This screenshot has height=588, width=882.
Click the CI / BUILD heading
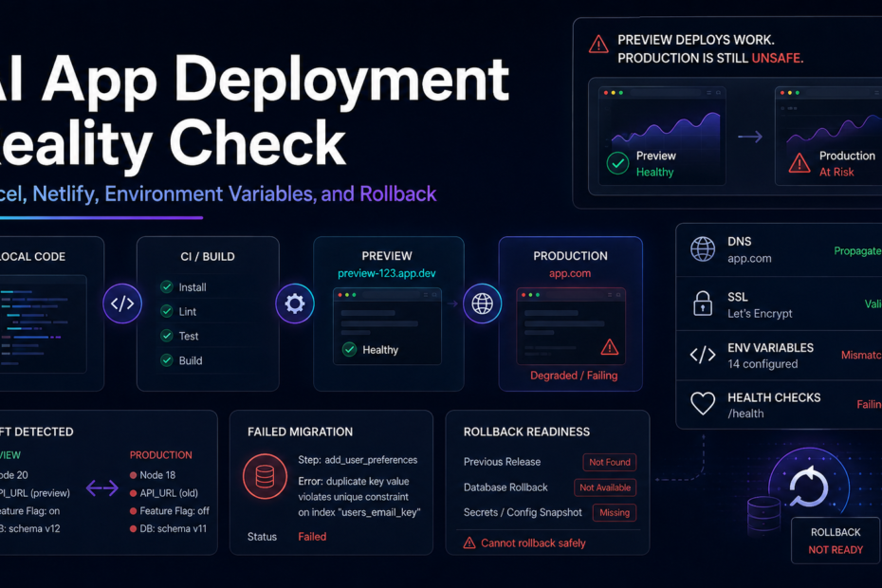pyautogui.click(x=208, y=257)
